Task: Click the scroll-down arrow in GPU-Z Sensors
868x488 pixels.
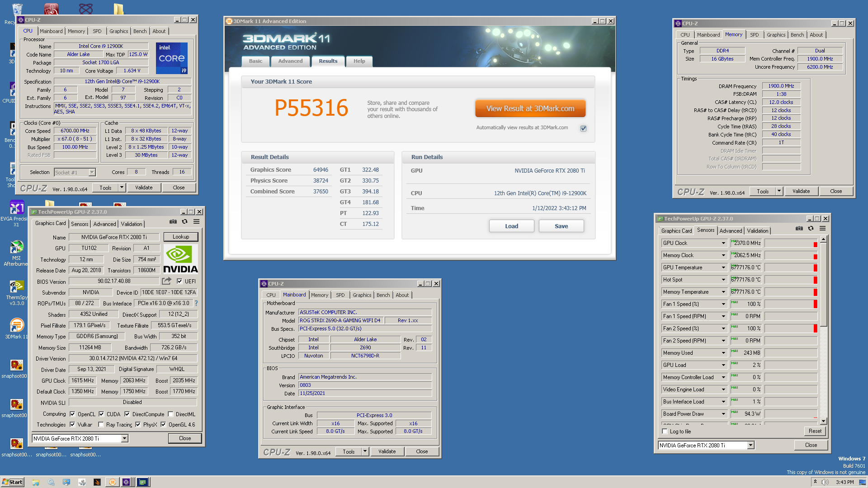Action: (823, 421)
